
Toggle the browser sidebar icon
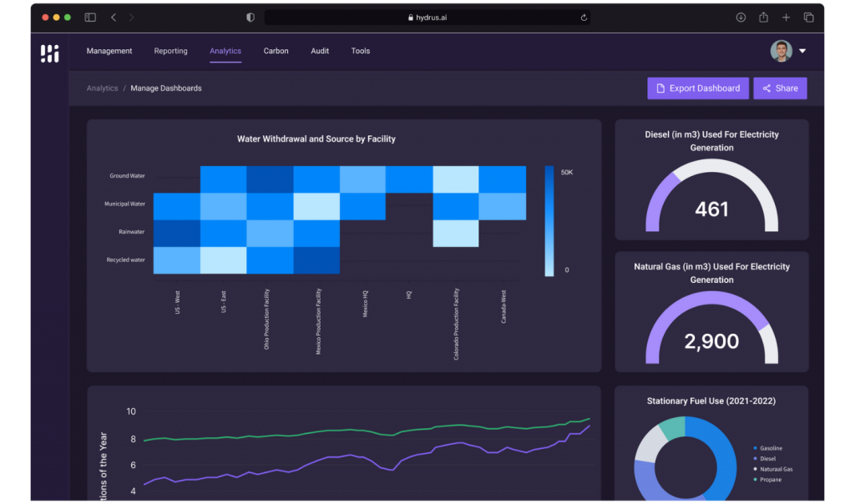coord(90,18)
